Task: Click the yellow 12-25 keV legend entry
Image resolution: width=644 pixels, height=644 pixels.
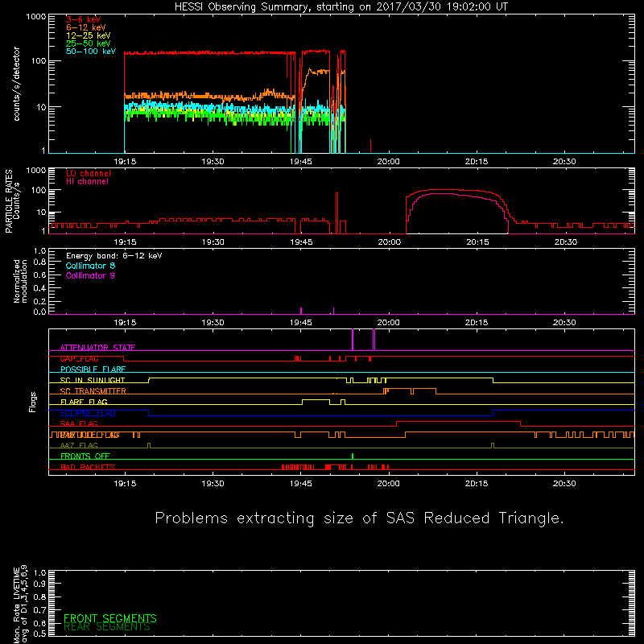Action: point(89,35)
